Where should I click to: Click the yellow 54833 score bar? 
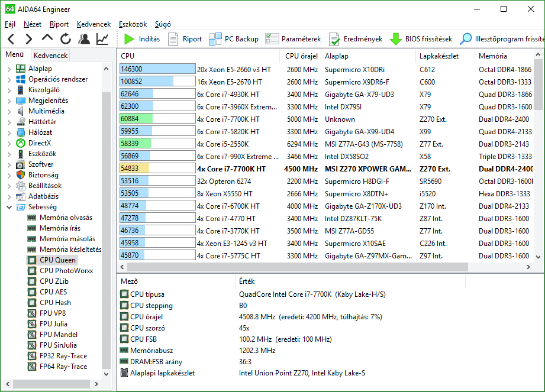[x=157, y=169]
